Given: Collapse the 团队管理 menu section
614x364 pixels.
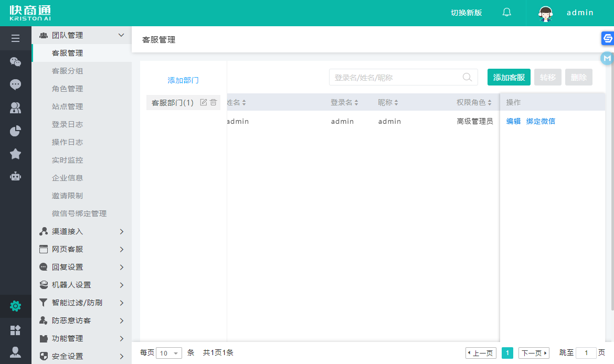Looking at the screenshot, I should click(x=81, y=35).
